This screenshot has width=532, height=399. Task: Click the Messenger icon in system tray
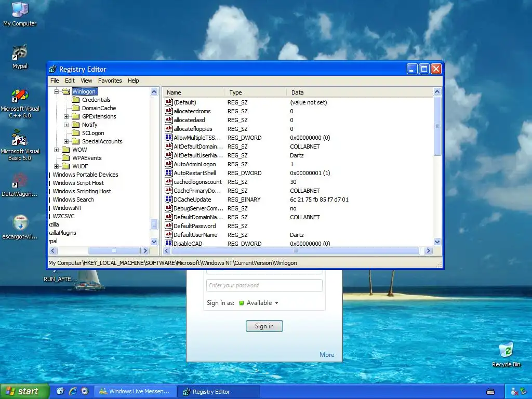coord(514,392)
